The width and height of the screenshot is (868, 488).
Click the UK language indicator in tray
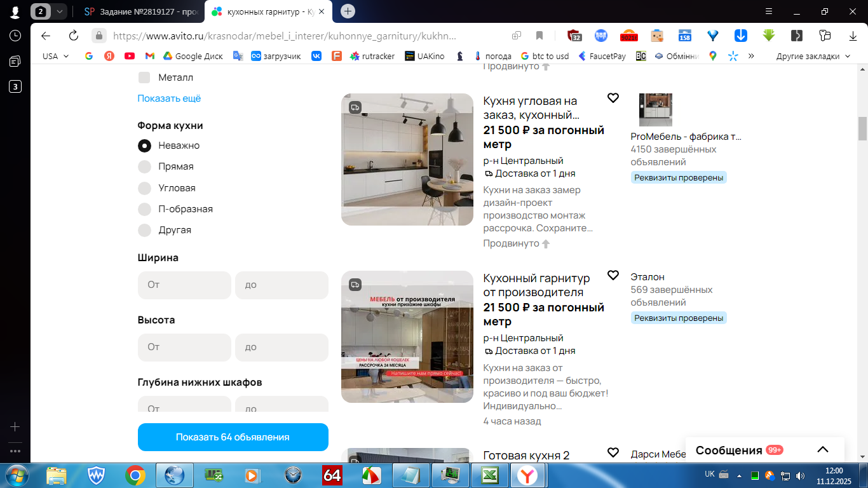[x=710, y=474]
